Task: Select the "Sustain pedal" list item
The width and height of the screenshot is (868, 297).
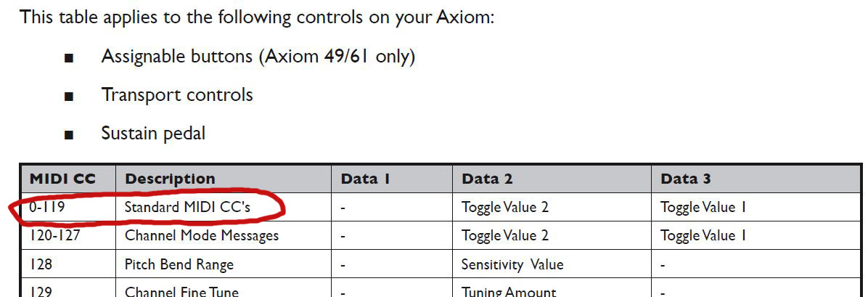Action: pyautogui.click(x=153, y=134)
